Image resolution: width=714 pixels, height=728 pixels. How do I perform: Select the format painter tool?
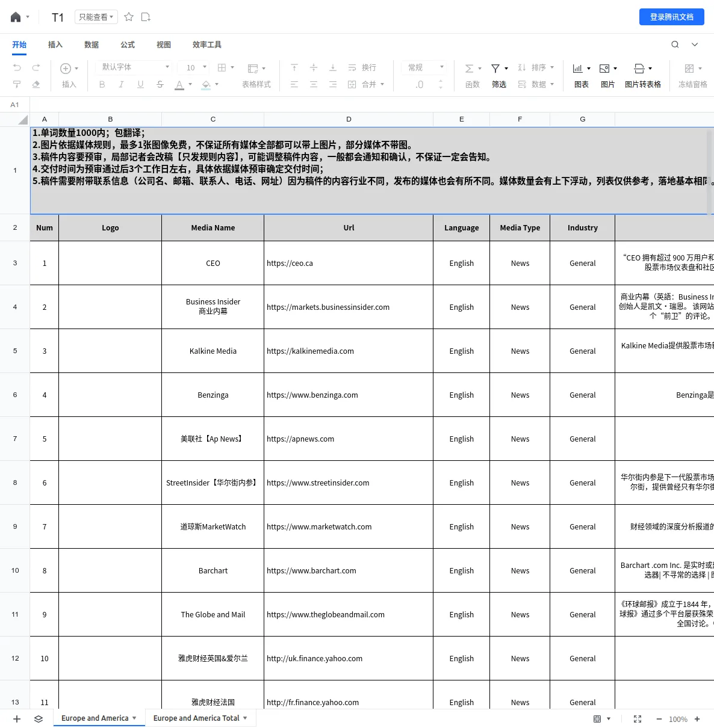click(17, 84)
